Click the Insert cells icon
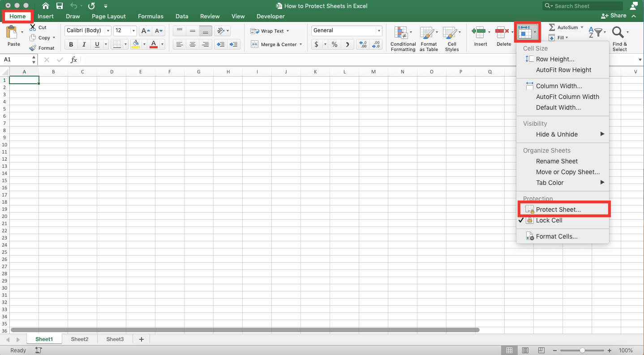The width and height of the screenshot is (644, 355). click(x=478, y=32)
